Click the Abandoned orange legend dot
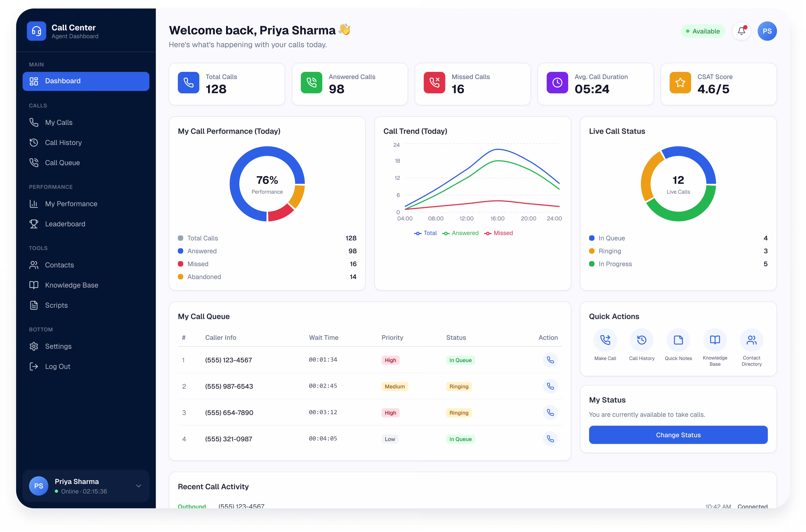 pos(181,277)
